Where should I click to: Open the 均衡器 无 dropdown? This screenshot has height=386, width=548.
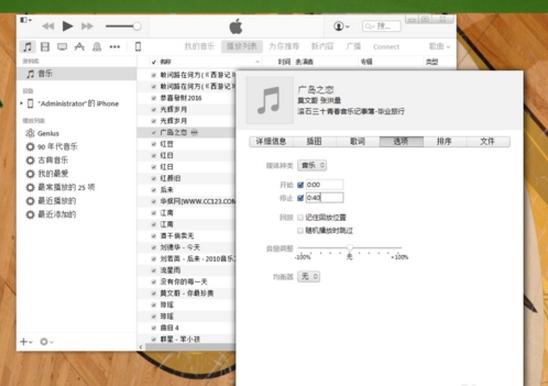tap(309, 277)
